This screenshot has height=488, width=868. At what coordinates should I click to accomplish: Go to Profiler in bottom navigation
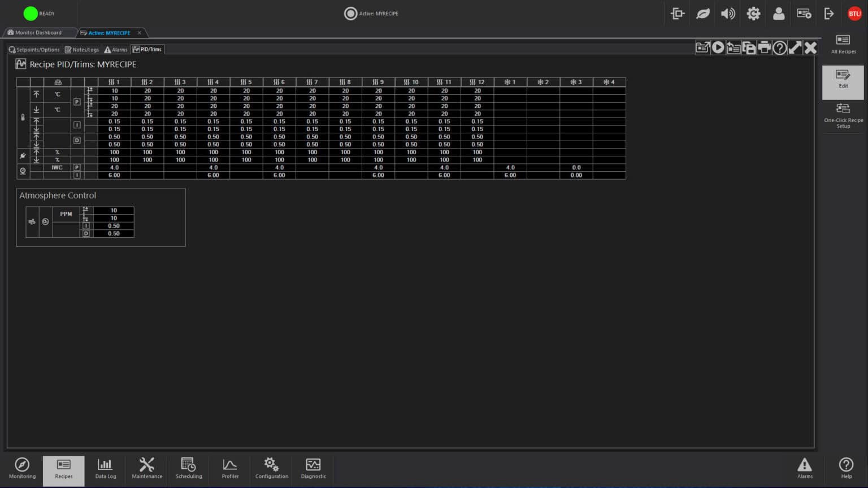(230, 468)
